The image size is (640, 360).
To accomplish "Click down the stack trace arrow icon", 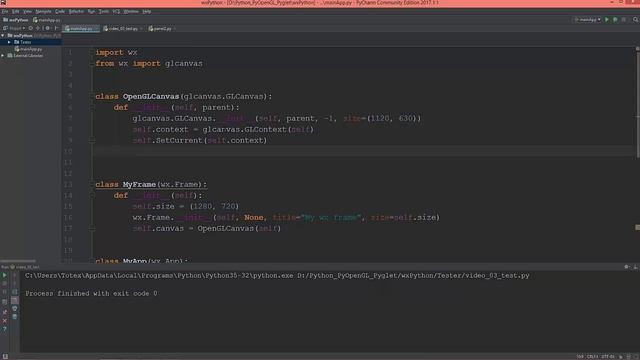I will (x=15, y=283).
